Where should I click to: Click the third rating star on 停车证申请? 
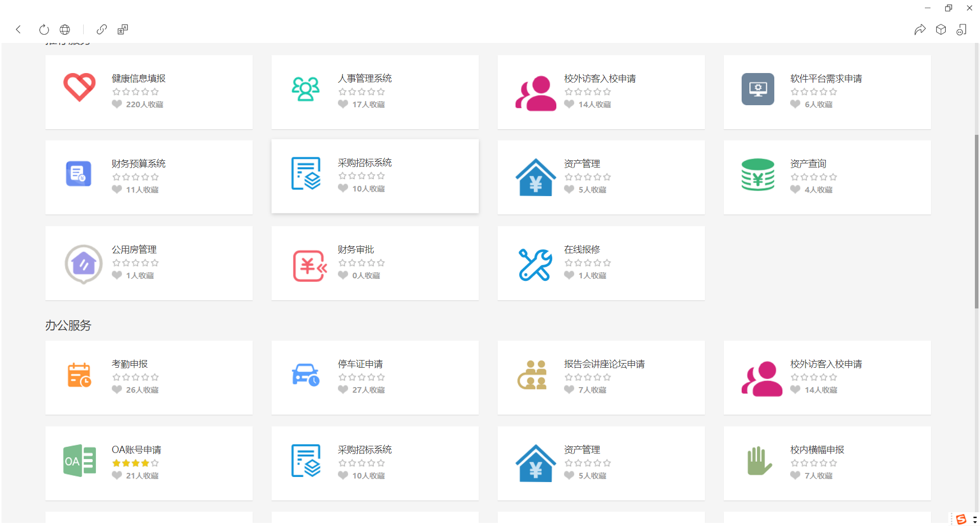362,377
